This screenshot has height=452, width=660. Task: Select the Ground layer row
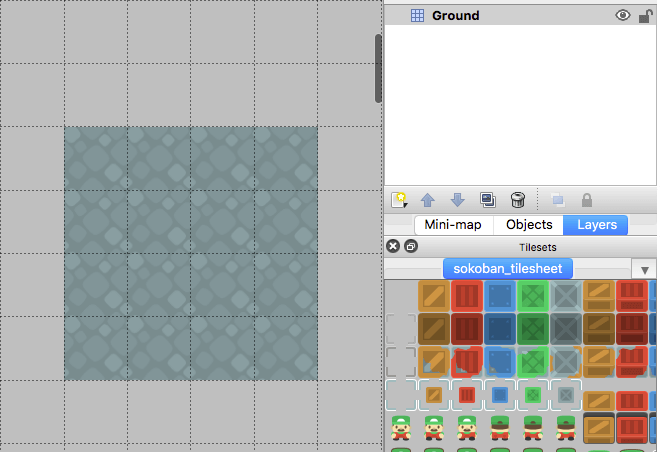coord(520,16)
